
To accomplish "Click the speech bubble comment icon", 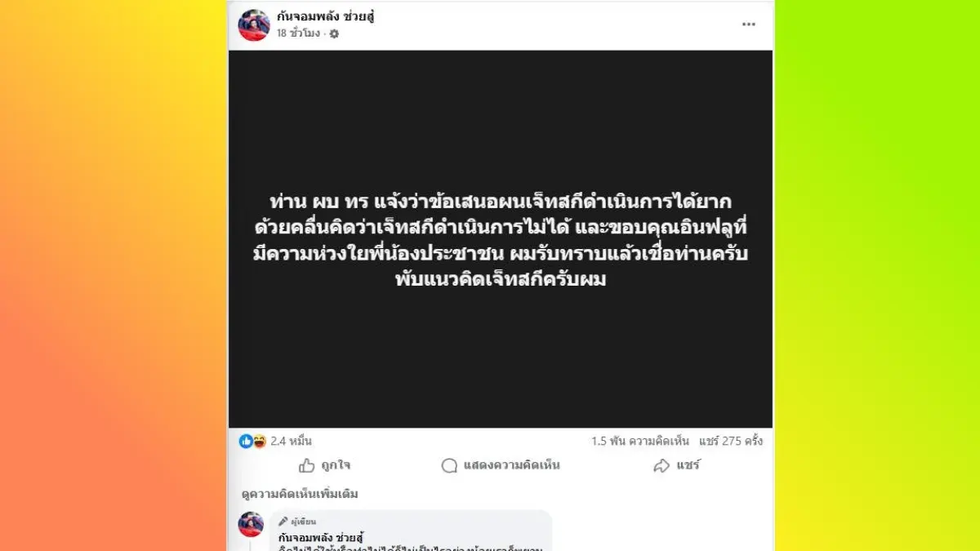I will 449,465.
